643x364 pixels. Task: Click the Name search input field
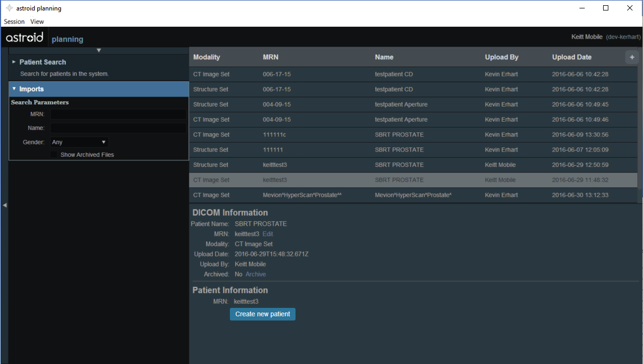[118, 128]
